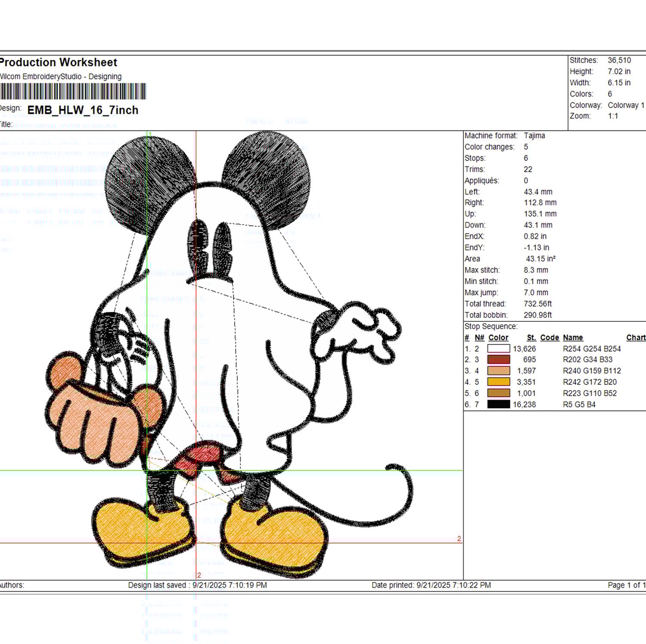Image resolution: width=646 pixels, height=644 pixels.
Task: Select the thread name "R202 G34 B33"
Action: [x=587, y=360]
